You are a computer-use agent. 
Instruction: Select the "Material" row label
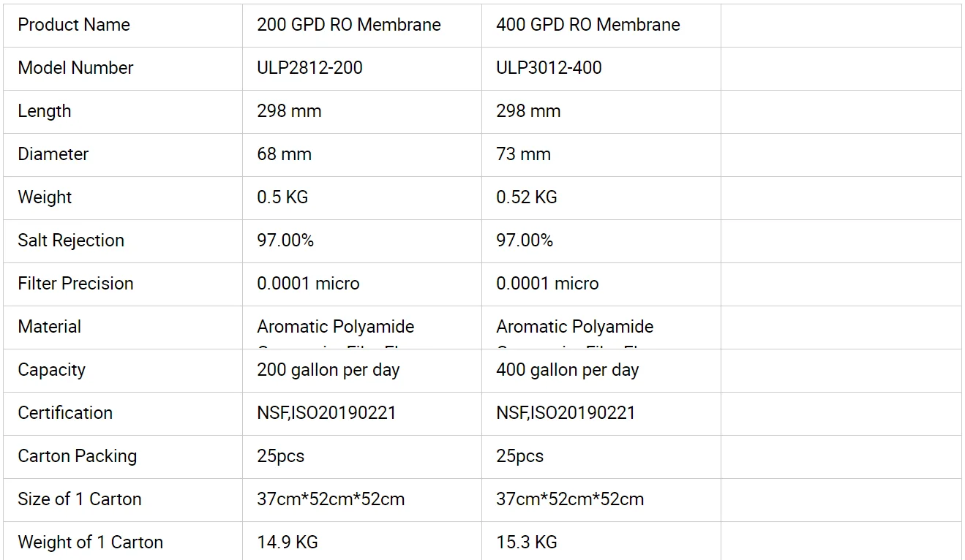pos(50,327)
